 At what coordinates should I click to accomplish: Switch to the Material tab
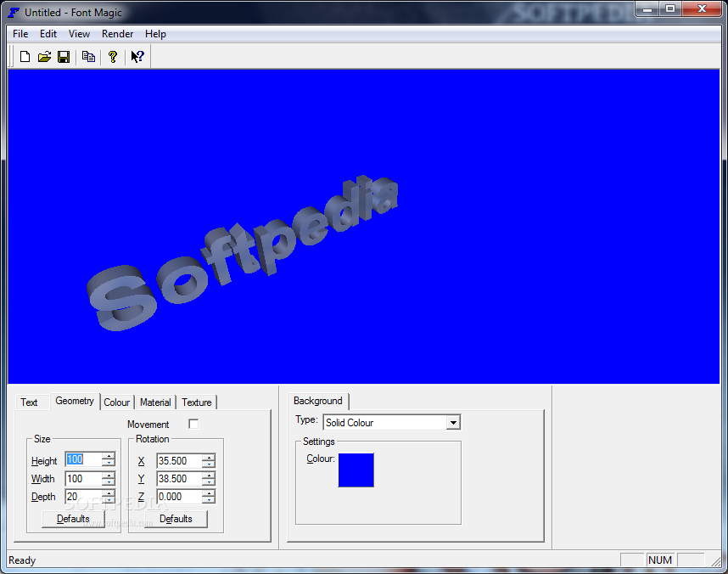[x=155, y=402]
